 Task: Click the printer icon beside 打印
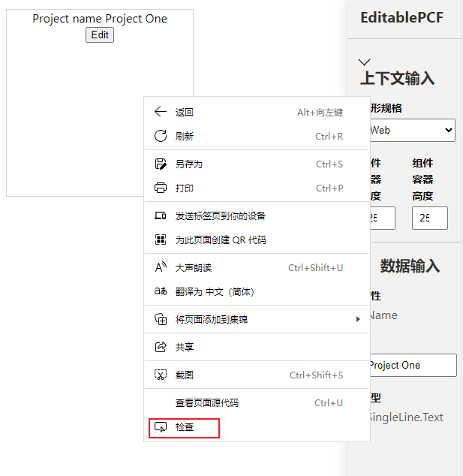(160, 188)
